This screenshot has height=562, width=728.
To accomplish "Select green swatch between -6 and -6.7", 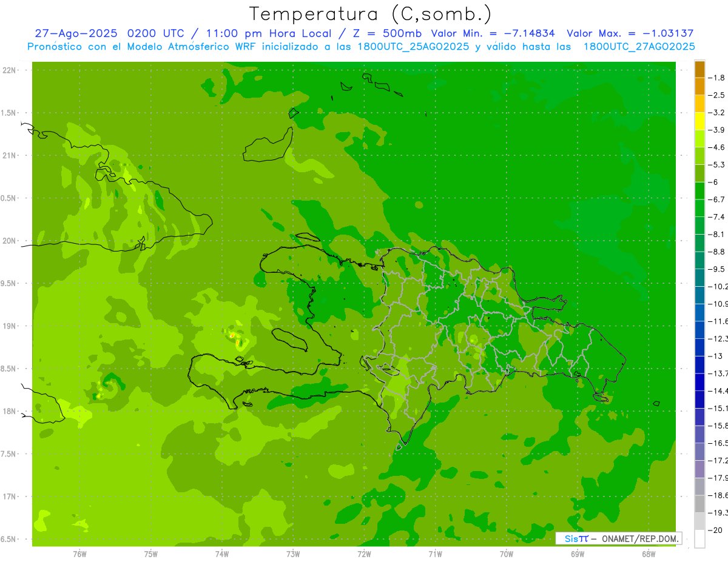I will tap(699, 190).
